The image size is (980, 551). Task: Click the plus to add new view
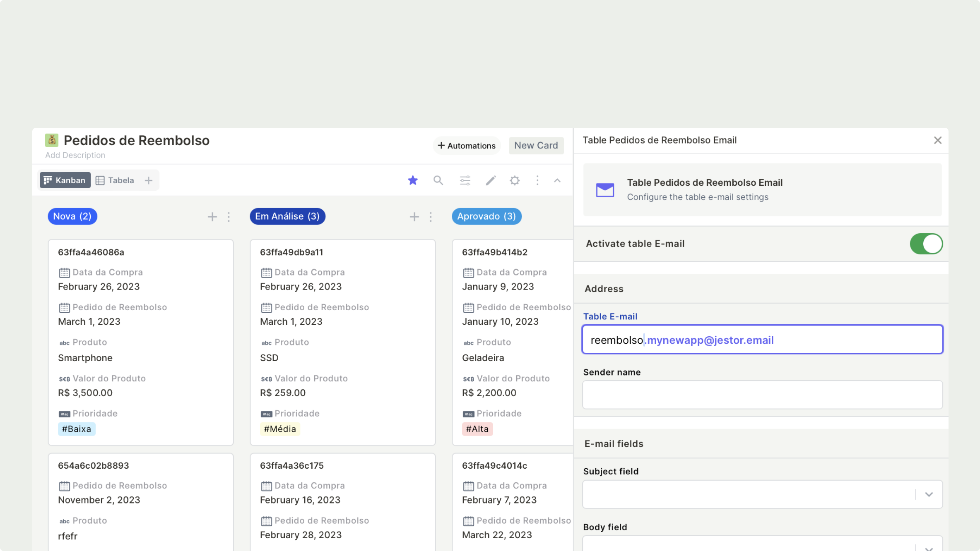149,180
